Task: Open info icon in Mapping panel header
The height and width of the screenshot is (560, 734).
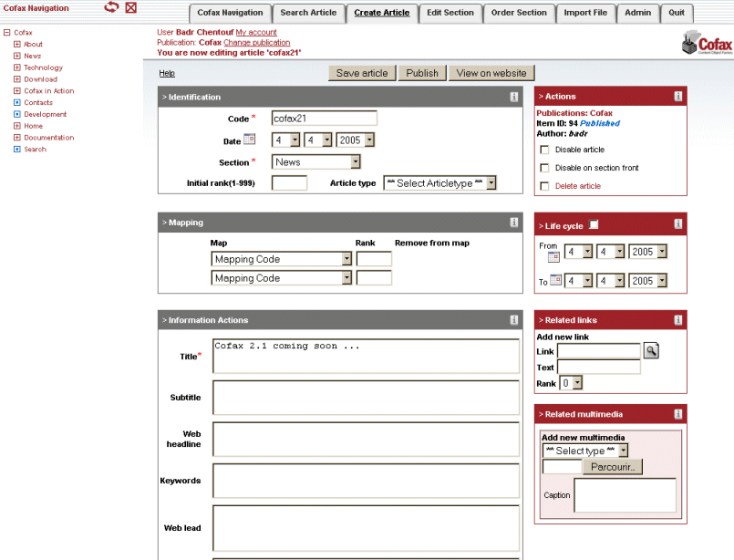Action: (x=514, y=223)
